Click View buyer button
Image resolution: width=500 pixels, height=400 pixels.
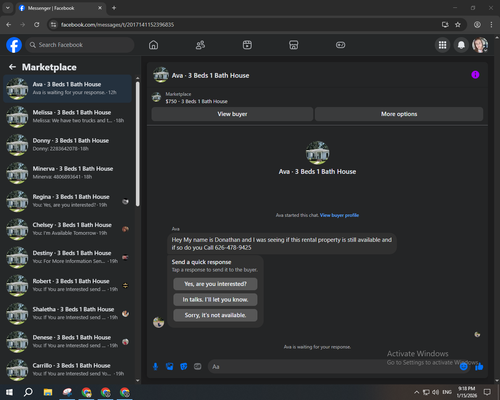[232, 114]
